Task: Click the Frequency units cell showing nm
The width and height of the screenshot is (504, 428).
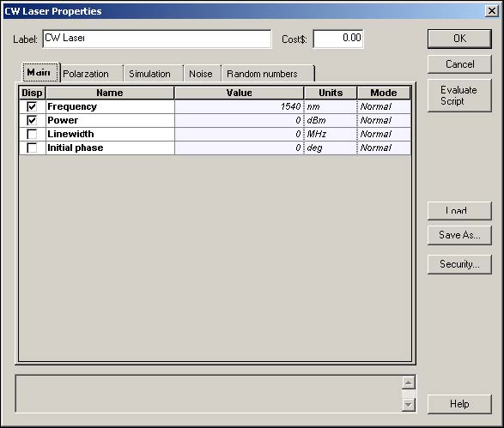Action: click(x=331, y=106)
